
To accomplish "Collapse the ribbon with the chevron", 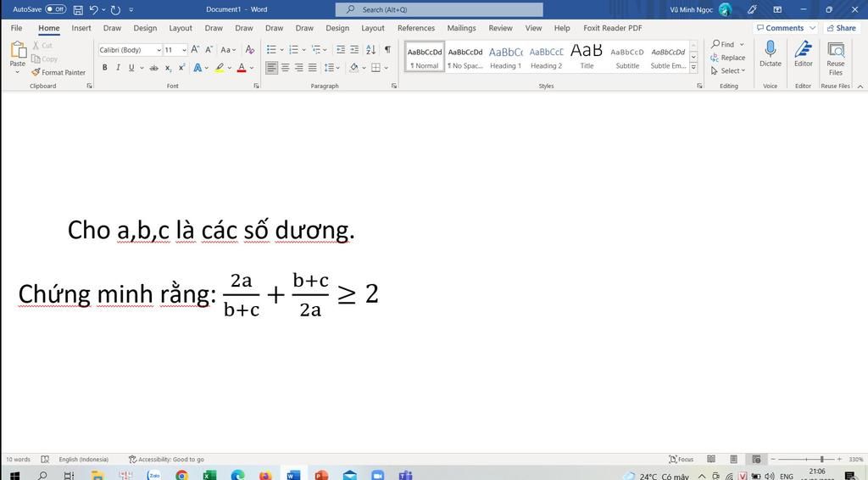I will coord(860,87).
